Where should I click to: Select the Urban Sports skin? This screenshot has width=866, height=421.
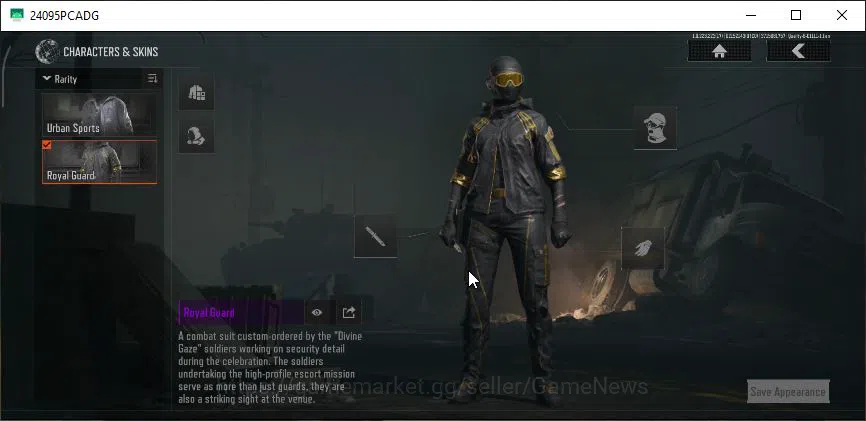(99, 115)
